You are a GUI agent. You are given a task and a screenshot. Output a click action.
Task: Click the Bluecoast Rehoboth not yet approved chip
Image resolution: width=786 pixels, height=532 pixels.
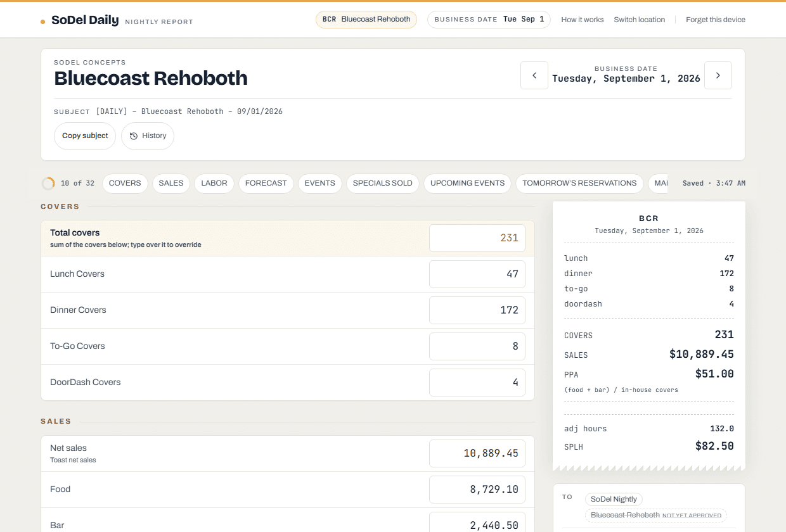point(656,515)
